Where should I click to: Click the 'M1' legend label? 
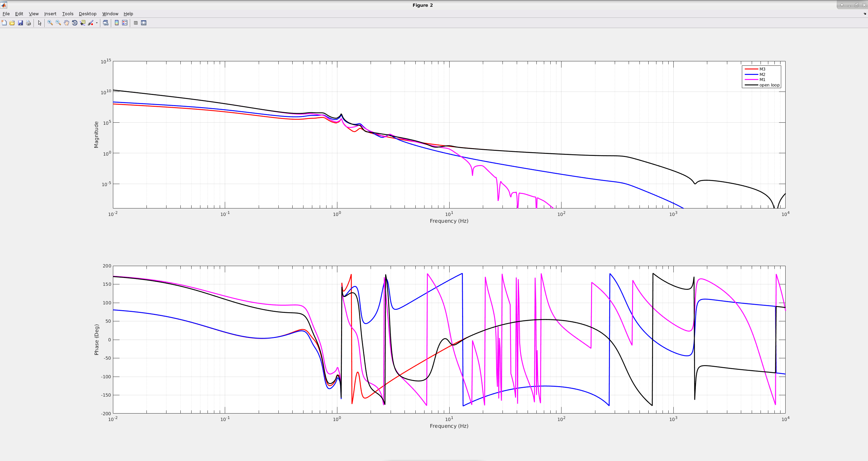[762, 80]
